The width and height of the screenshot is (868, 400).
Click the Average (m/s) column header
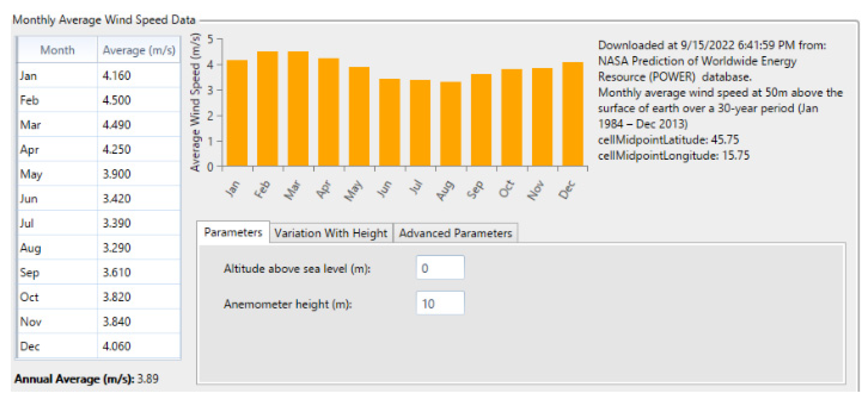pos(139,50)
